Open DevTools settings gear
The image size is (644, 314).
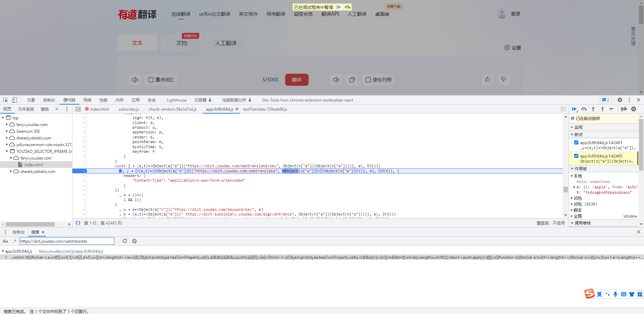[x=620, y=100]
